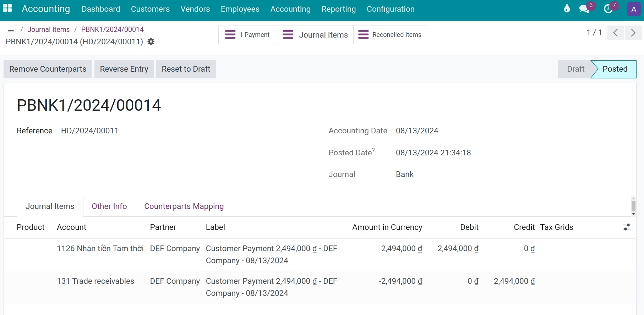Viewport: 644px width, 315px height.
Task: Go to Journal Items breadcrumb link
Action: click(x=49, y=29)
